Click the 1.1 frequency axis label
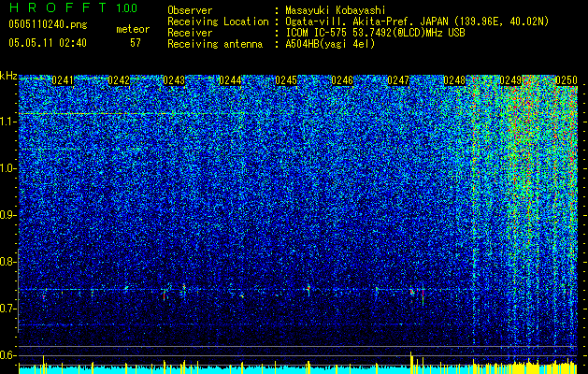This screenshot has height=374, width=588. point(7,122)
